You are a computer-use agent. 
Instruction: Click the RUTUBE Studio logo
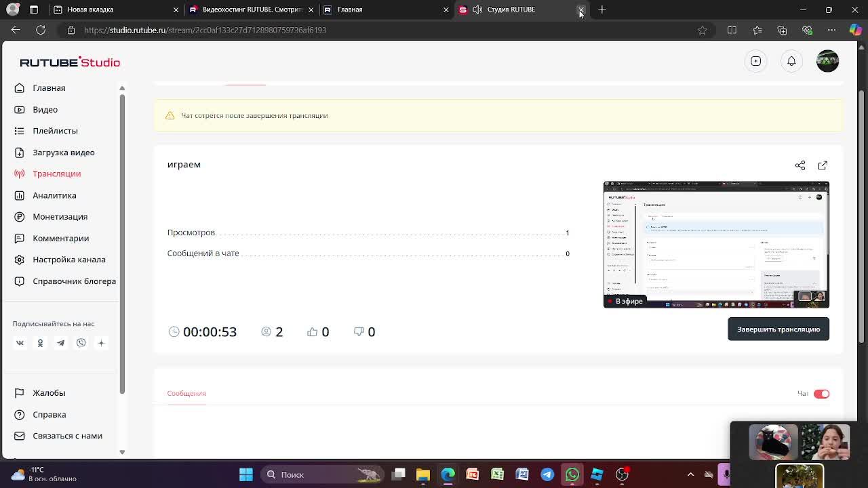[70, 62]
